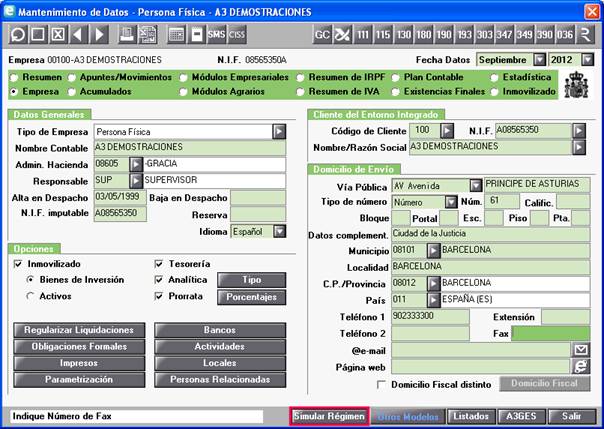Open model 390 from toolbar

coord(545,35)
